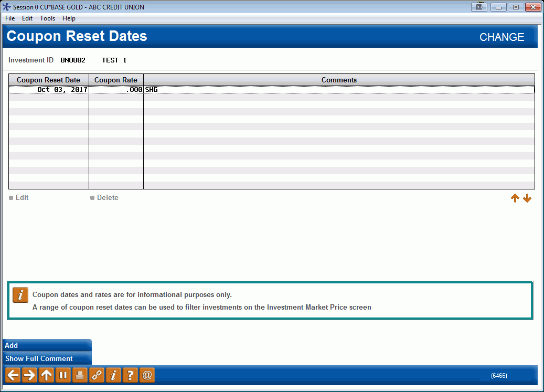
Task: Click the orange page up arrow
Action: click(x=515, y=198)
